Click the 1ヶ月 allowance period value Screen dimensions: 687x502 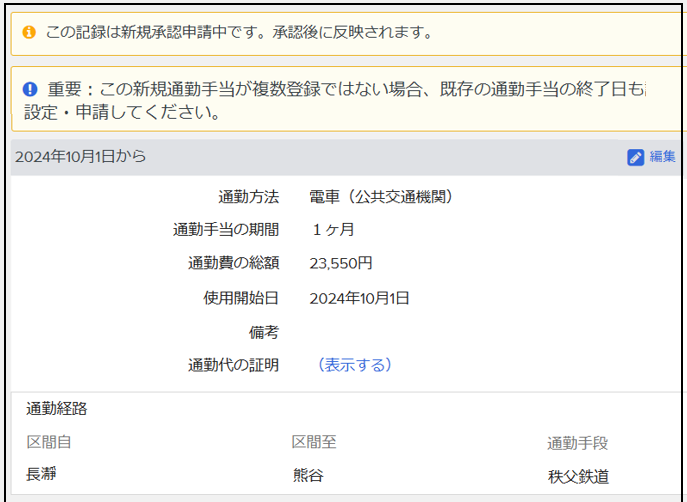[x=332, y=230]
